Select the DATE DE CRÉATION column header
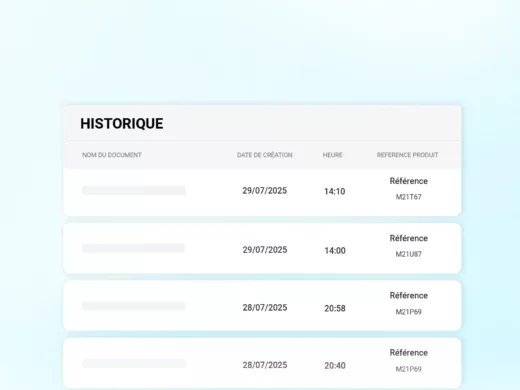Image resolution: width=520 pixels, height=390 pixels. coord(265,155)
